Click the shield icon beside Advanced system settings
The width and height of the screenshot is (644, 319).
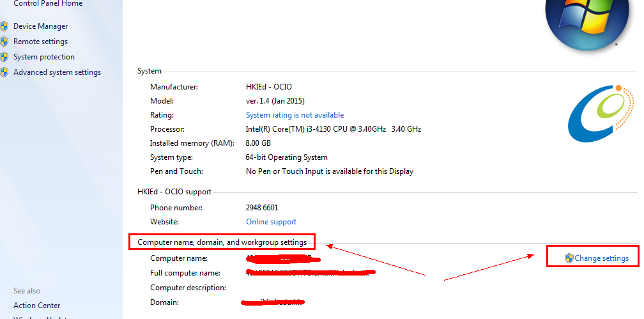coord(4,72)
